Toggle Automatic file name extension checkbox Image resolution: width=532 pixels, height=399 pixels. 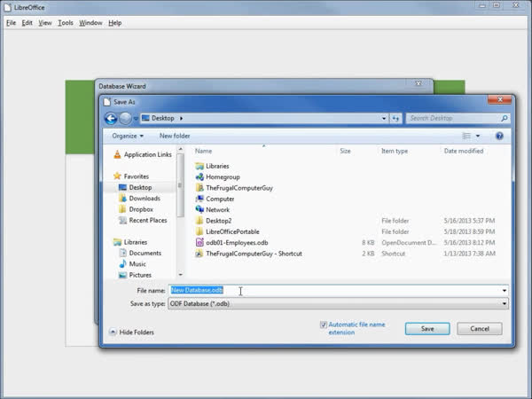[324, 325]
